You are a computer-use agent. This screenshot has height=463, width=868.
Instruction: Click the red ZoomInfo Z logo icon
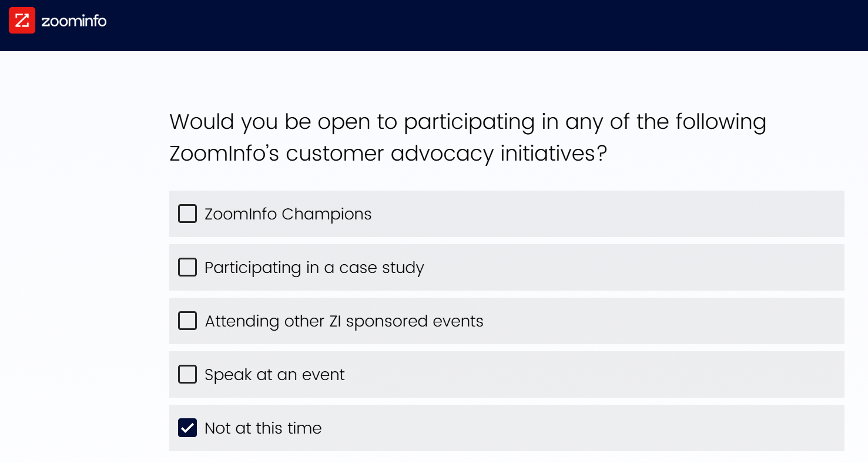(x=22, y=21)
